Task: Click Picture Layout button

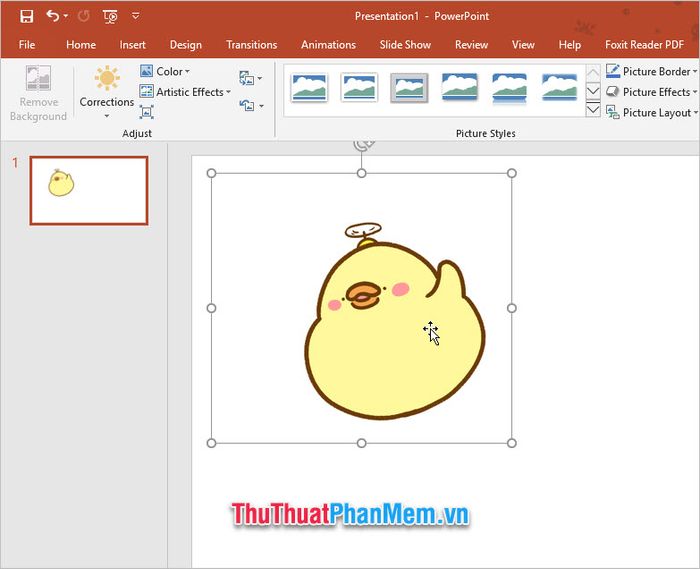Action: (652, 113)
